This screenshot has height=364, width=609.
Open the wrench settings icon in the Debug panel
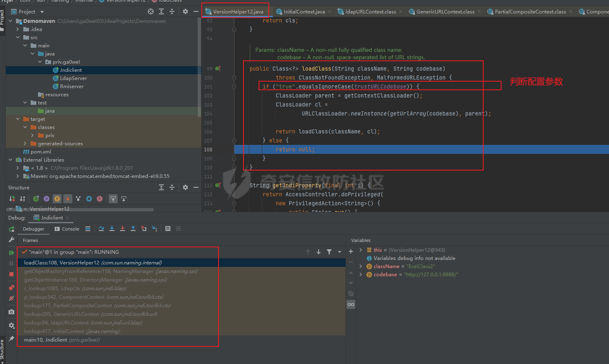click(11, 240)
